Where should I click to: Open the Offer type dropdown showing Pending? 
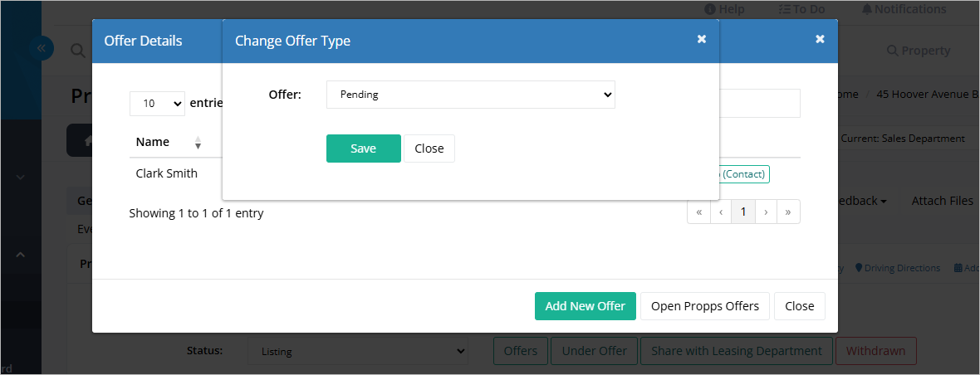pos(471,95)
